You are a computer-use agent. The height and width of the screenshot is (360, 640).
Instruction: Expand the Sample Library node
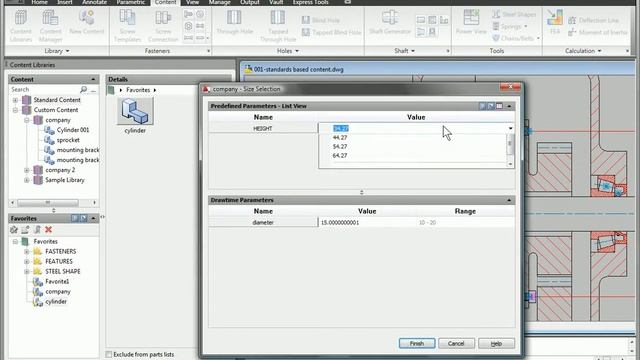(x=27, y=180)
